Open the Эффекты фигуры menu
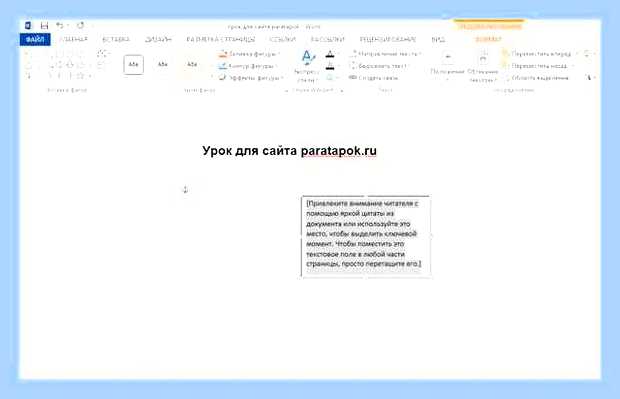 click(251, 78)
